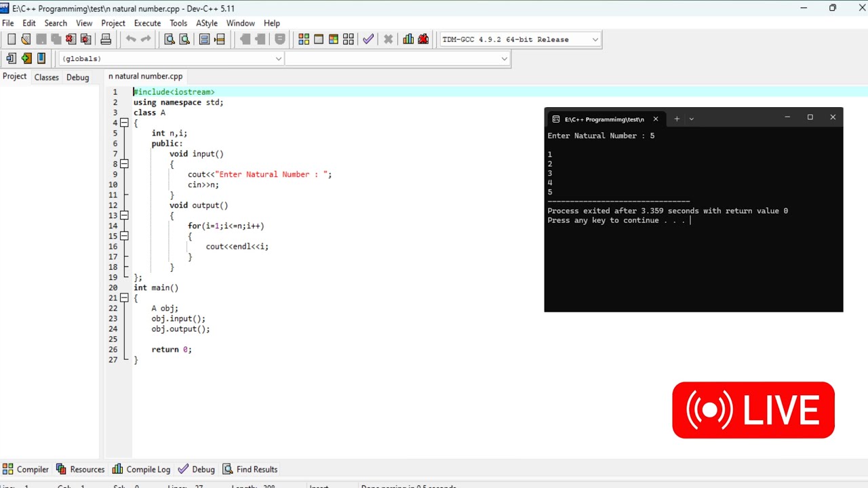Open the empty member function dropdown
The height and width of the screenshot is (488, 868).
click(504, 58)
